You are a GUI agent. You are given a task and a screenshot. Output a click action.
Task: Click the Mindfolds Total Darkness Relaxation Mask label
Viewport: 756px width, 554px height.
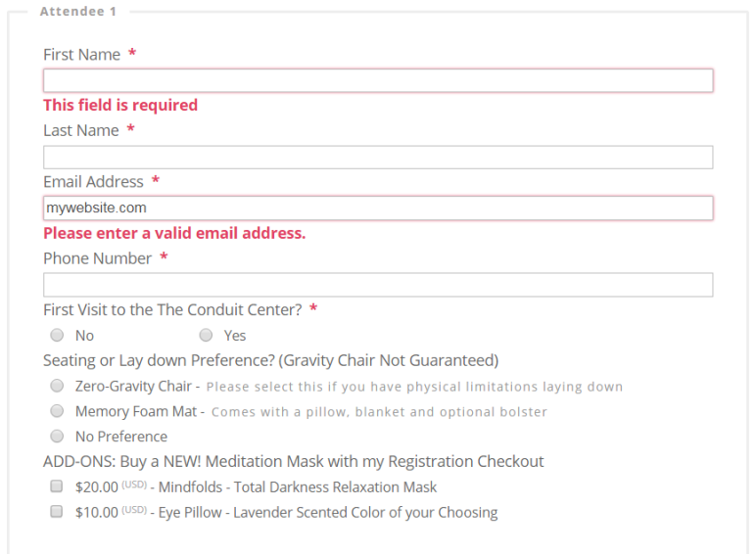[x=298, y=487]
